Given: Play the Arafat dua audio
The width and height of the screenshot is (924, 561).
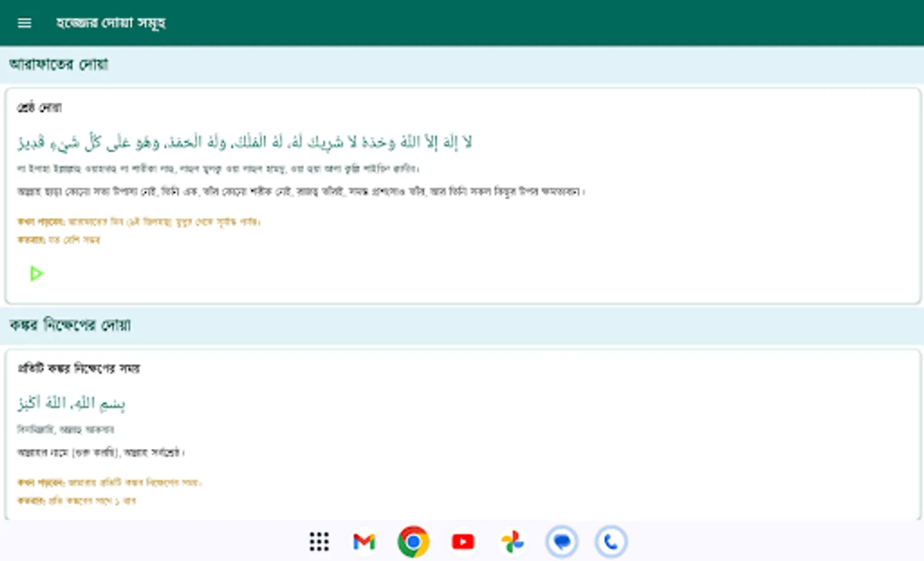Looking at the screenshot, I should [36, 274].
